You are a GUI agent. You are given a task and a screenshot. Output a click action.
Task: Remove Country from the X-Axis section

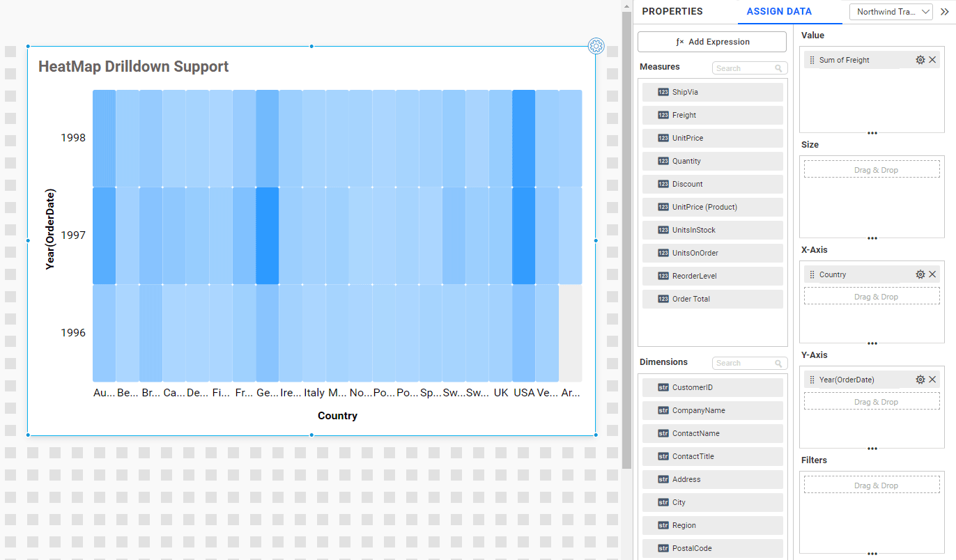coord(934,274)
